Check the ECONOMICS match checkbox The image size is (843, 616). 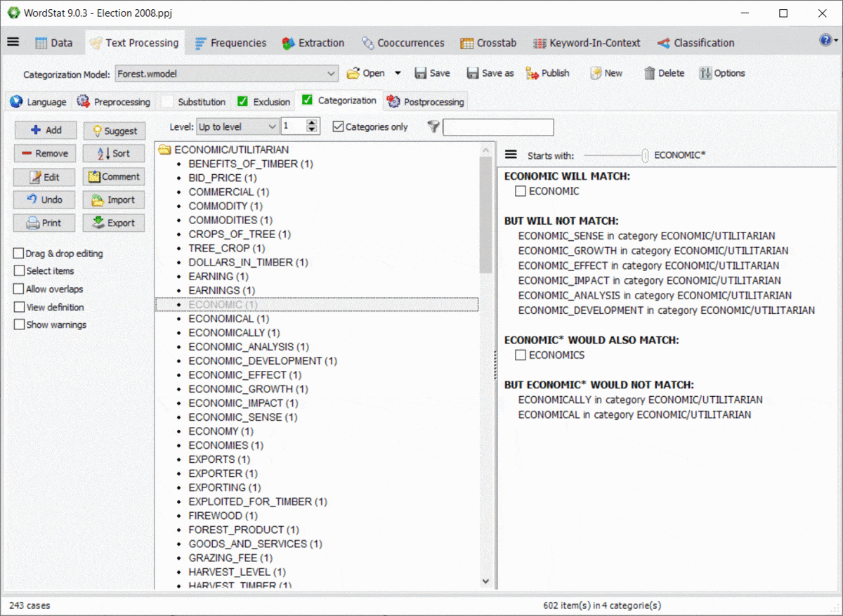521,355
